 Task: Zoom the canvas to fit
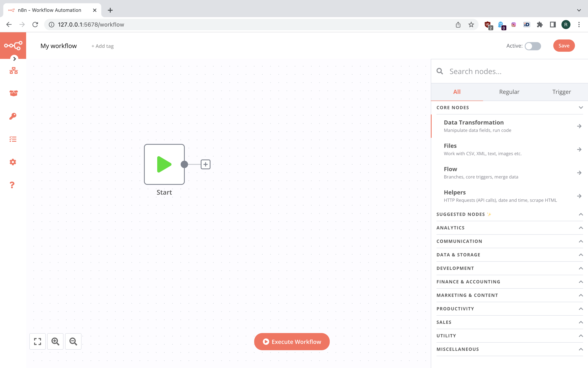37,341
